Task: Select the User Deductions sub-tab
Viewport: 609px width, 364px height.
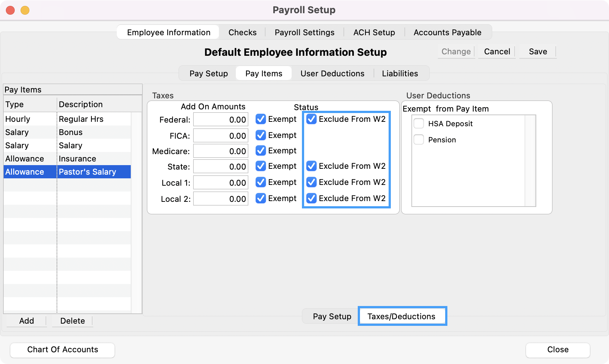Action: click(x=332, y=73)
